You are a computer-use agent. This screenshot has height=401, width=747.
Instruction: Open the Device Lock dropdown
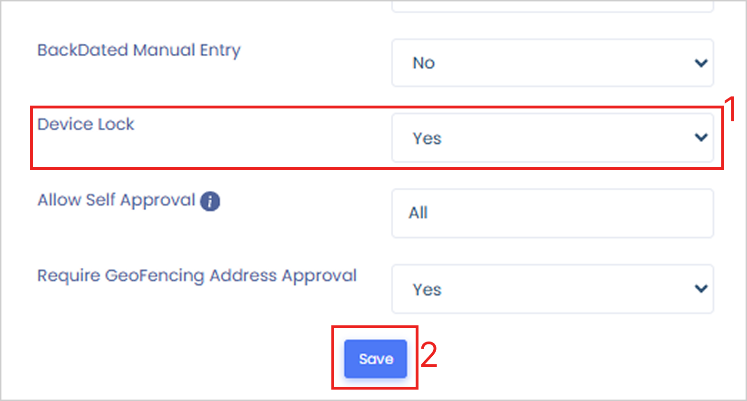pos(552,138)
